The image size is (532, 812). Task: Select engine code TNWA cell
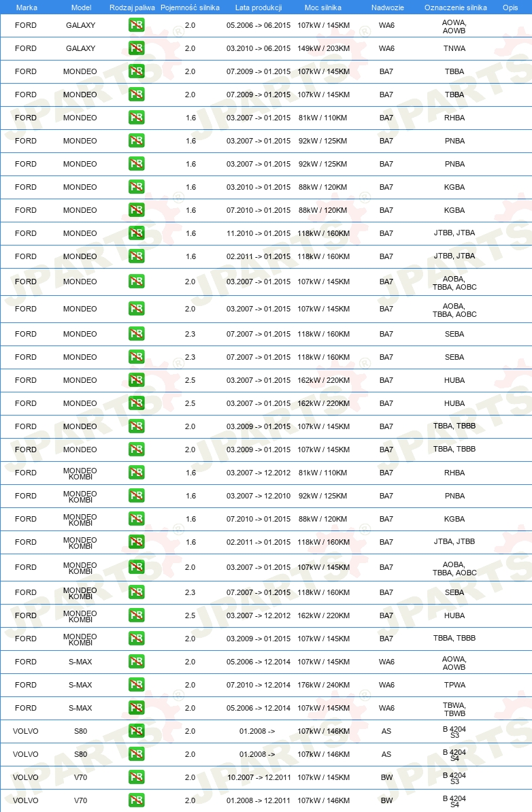(x=454, y=48)
